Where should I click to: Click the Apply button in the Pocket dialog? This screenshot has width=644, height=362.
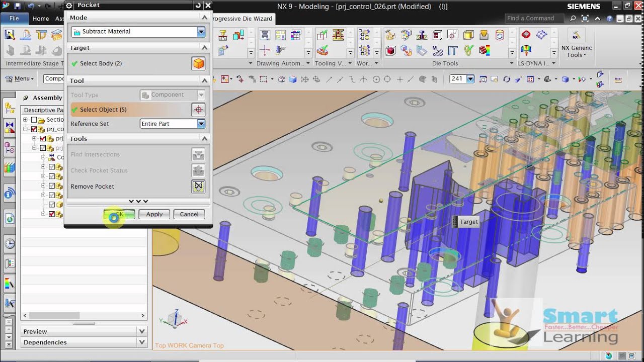tap(154, 214)
